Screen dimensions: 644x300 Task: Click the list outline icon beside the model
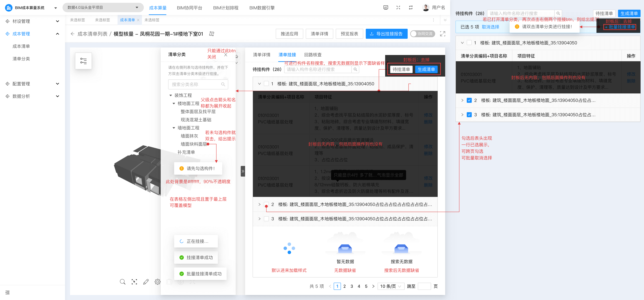(83, 61)
